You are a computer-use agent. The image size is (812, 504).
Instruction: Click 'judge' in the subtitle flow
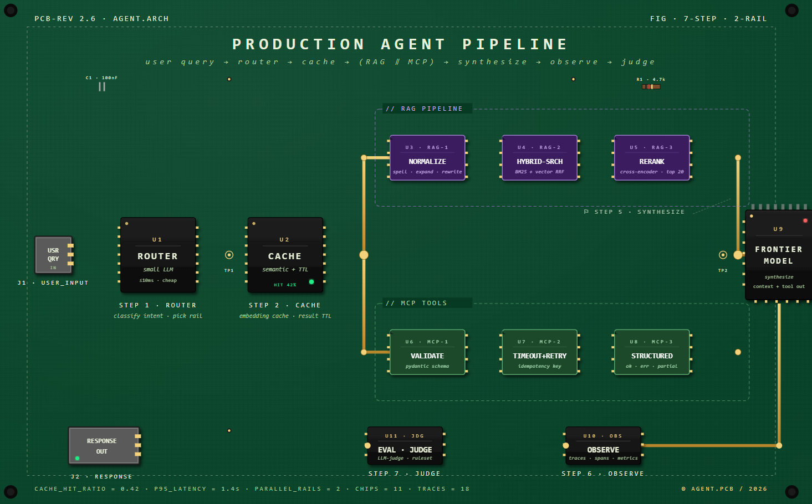[638, 62]
